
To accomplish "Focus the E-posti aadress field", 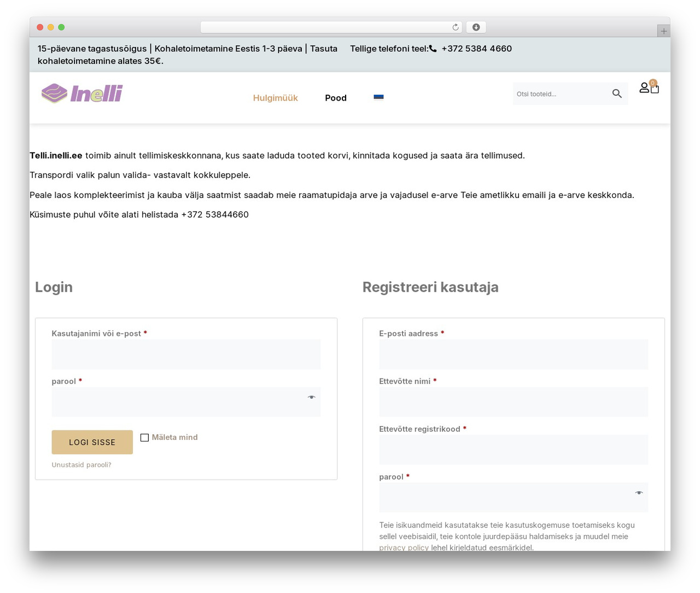I will (514, 354).
